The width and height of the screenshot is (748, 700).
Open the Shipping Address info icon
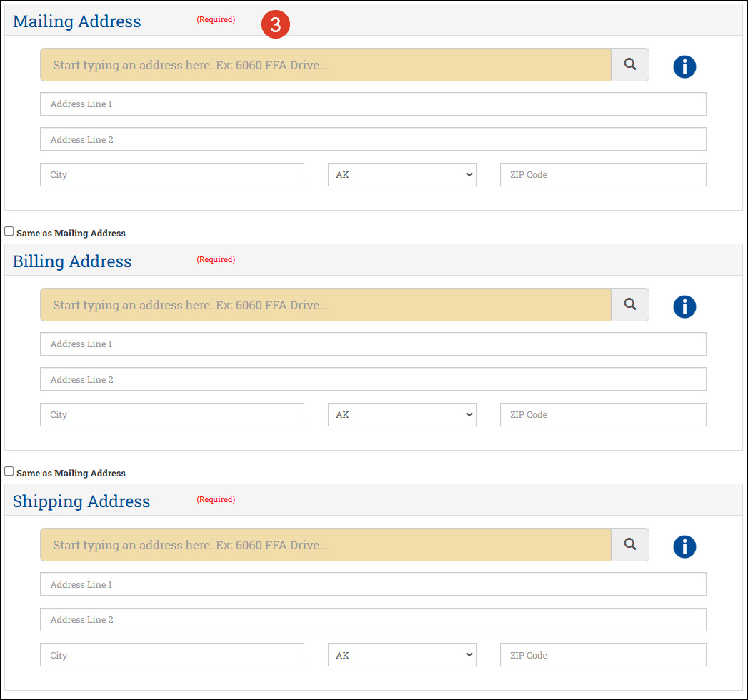pos(684,546)
